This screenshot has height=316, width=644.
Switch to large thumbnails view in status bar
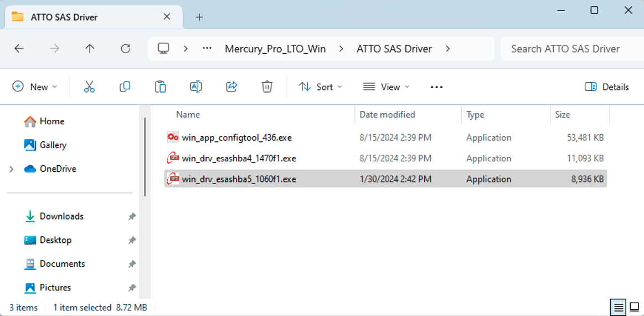634,307
